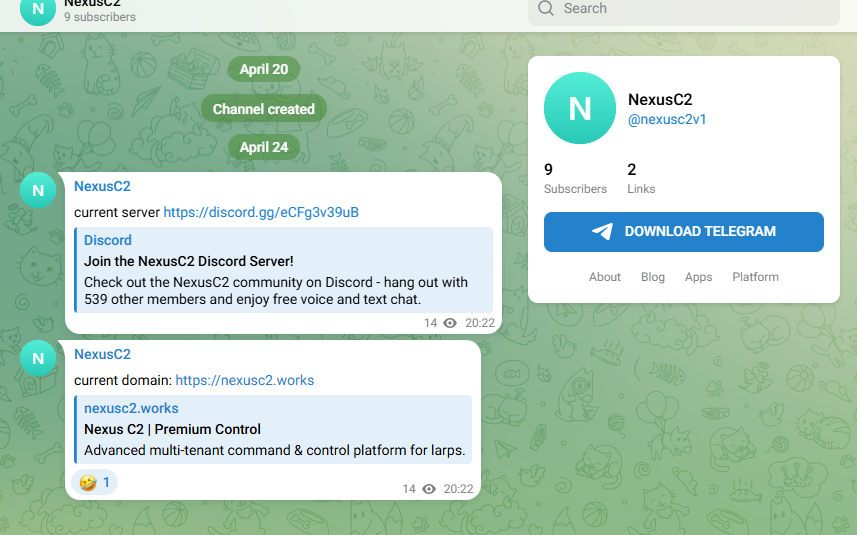The height and width of the screenshot is (535, 857).
Task: Click the 9 Subscribers counter in profile card
Action: (x=575, y=179)
